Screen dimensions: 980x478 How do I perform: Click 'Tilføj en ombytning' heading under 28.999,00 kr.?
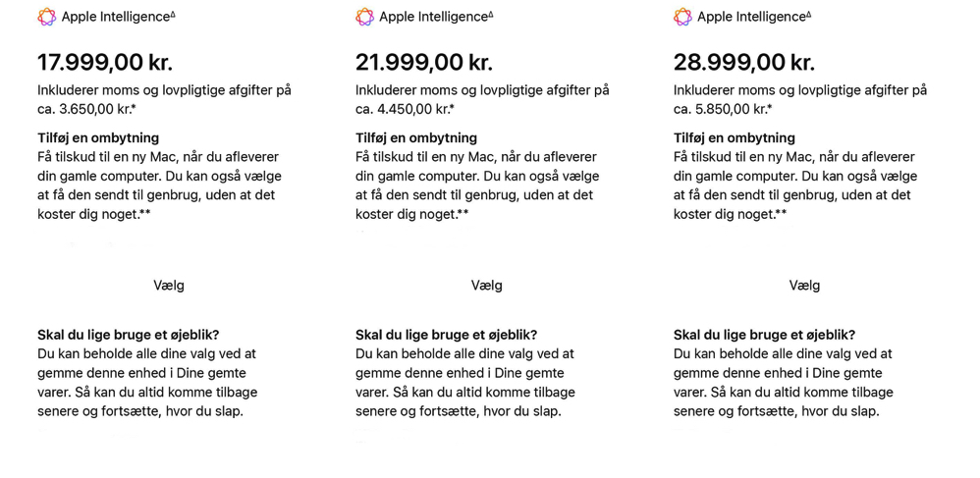735,137
